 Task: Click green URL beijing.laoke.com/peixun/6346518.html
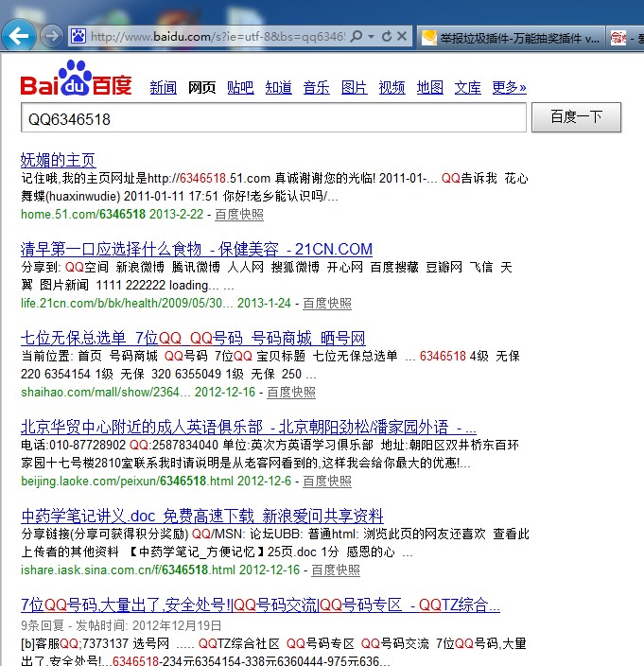pyautogui.click(x=127, y=481)
